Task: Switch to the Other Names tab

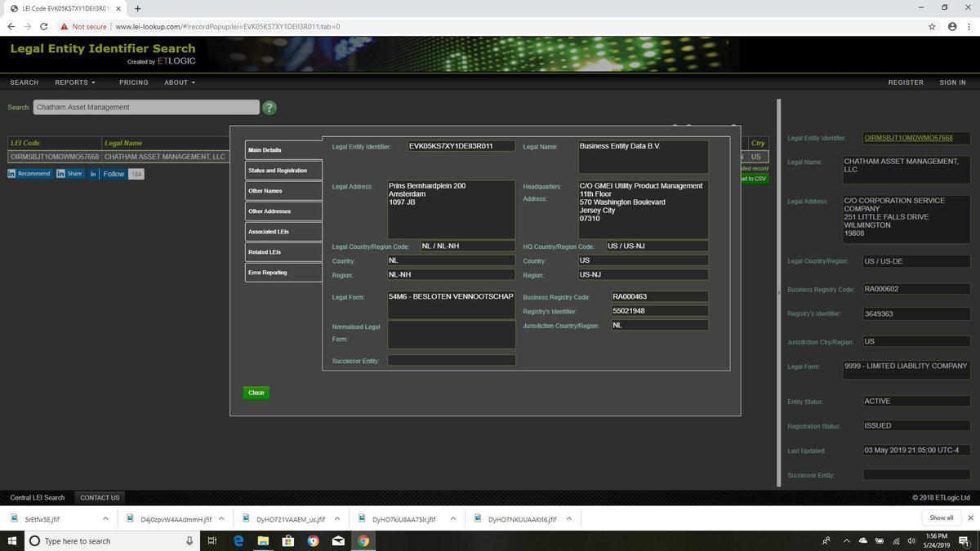Action: tap(283, 191)
